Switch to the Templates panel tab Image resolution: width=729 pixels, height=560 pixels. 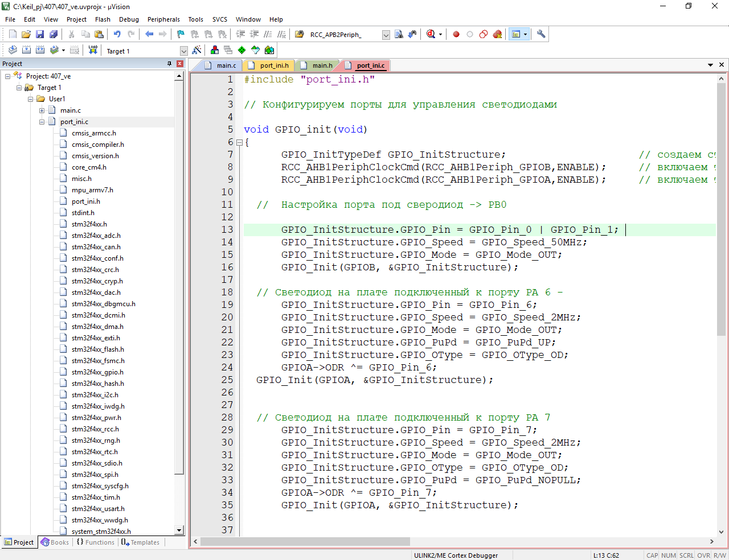pyautogui.click(x=140, y=542)
